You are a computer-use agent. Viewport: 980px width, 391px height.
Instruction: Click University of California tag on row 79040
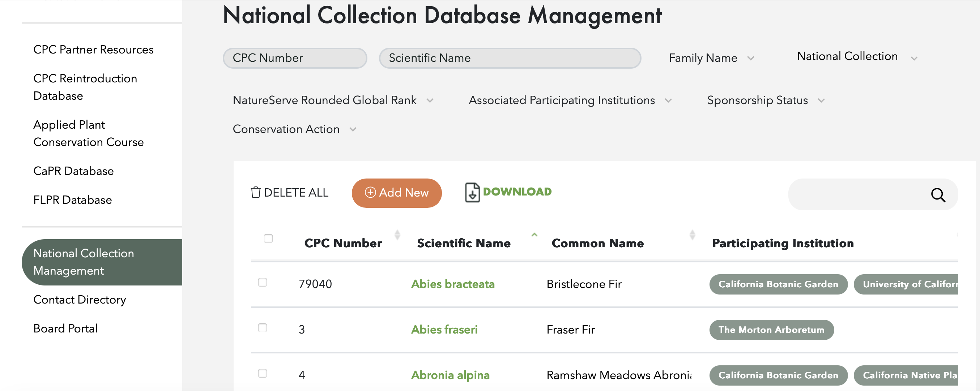click(906, 284)
